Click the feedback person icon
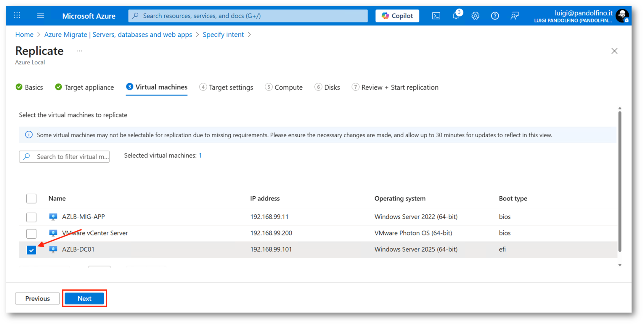644x325 pixels. (514, 16)
